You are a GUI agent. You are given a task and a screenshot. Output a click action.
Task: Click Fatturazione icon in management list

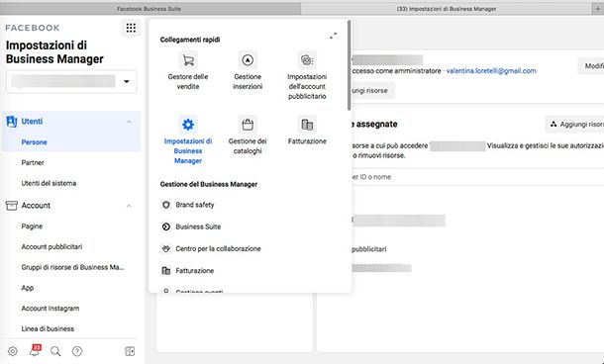[x=166, y=270]
